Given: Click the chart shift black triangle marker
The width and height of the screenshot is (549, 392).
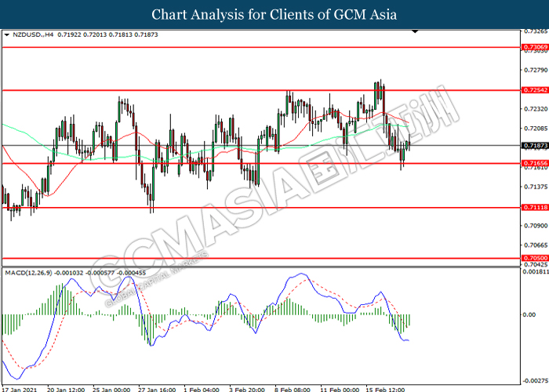Looking at the screenshot, I should click(415, 31).
